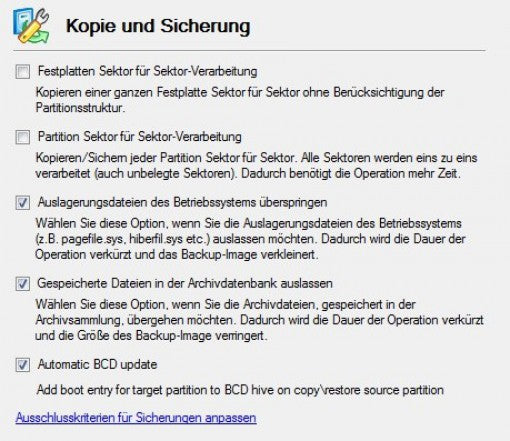Screen dimensions: 510x441
Task: Tick the Festplatten Sektor für Sektor-Verarbeitung checkbox
Action: click(x=23, y=71)
